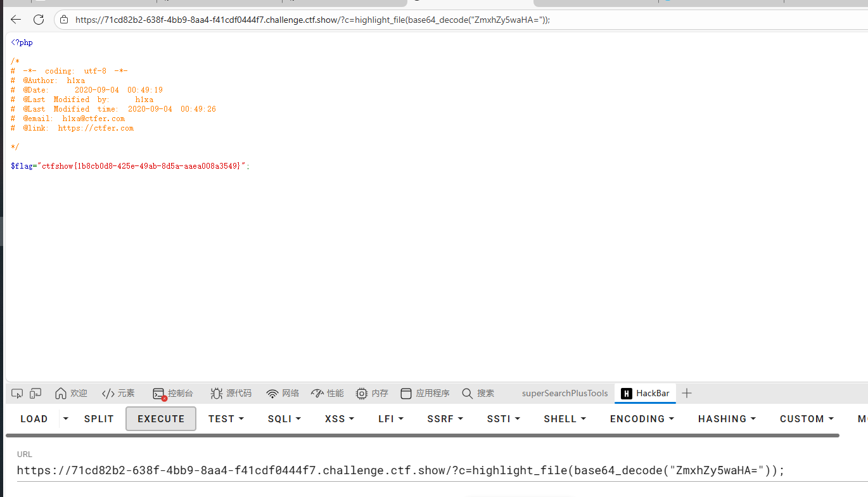This screenshot has width=868, height=497.
Task: Click the $flag ctfshow string line
Action: point(131,166)
